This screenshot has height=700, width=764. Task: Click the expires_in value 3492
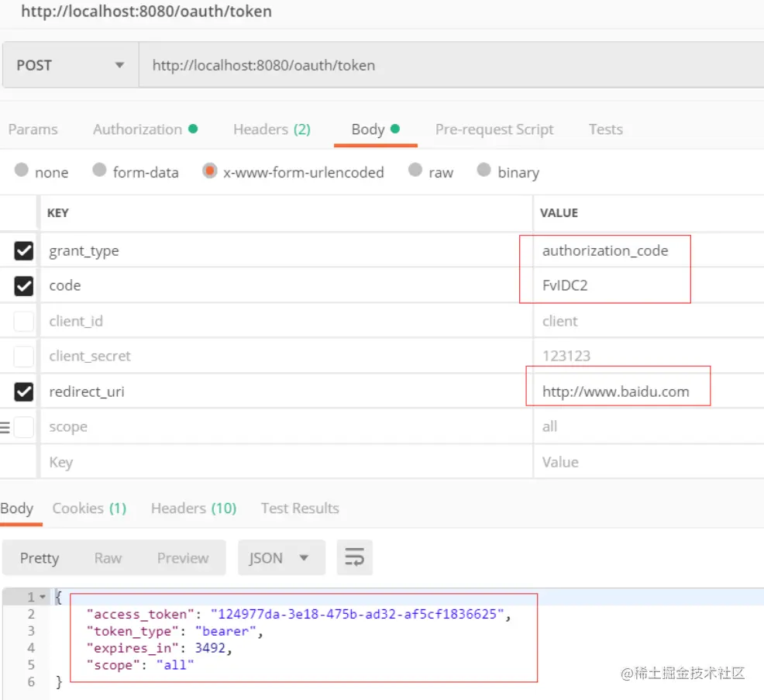pos(210,648)
